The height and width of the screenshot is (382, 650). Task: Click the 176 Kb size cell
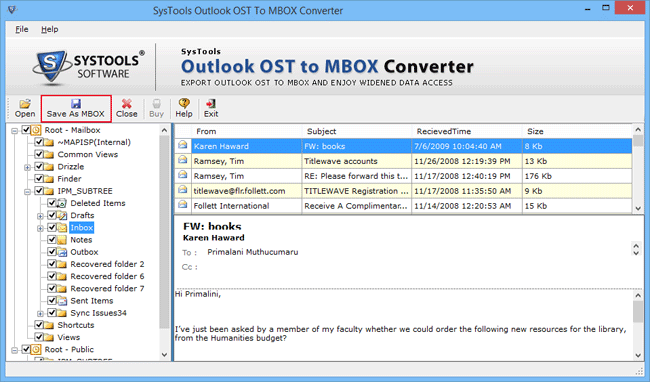[x=577, y=176]
